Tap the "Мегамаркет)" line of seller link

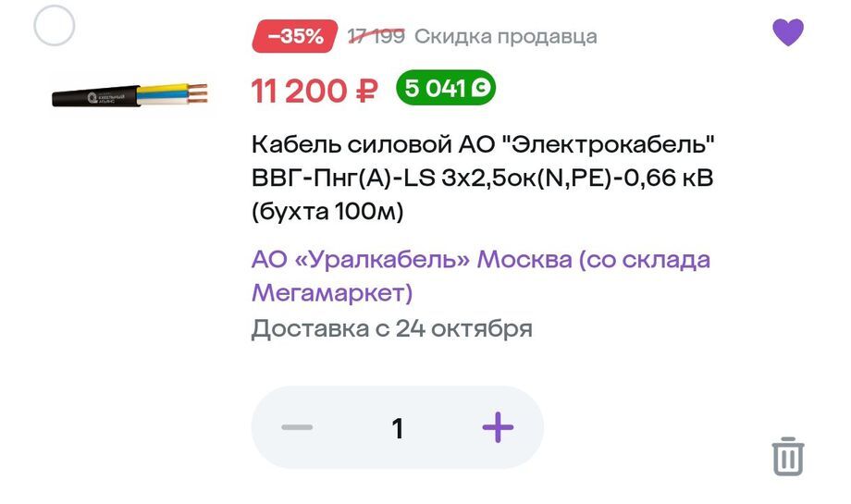pos(331,293)
